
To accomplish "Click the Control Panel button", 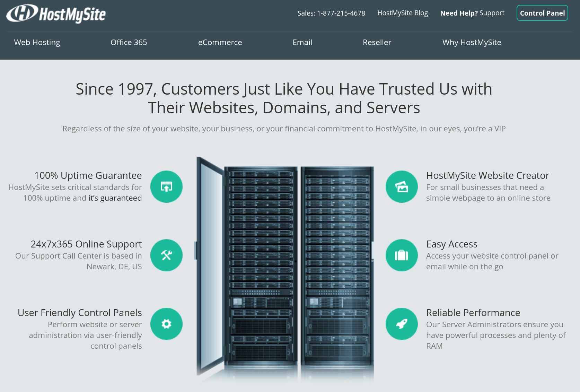I will pyautogui.click(x=542, y=13).
